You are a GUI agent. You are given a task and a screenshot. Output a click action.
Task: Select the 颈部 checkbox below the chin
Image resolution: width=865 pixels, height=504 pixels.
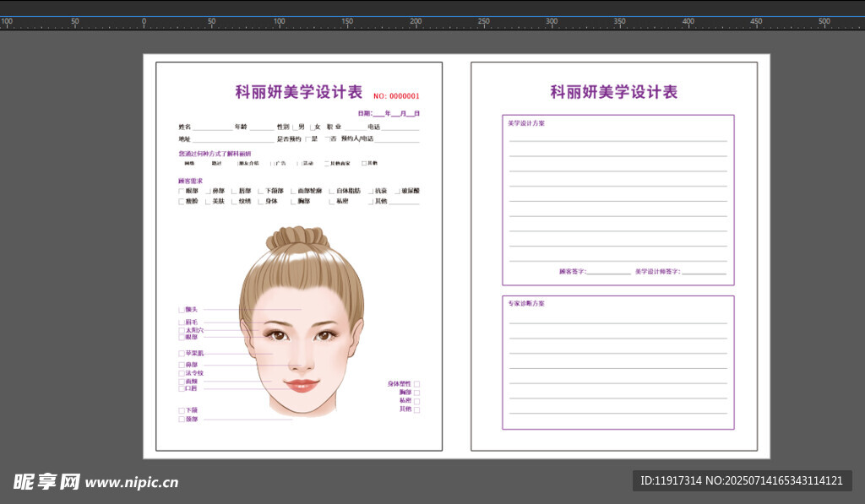(181, 419)
